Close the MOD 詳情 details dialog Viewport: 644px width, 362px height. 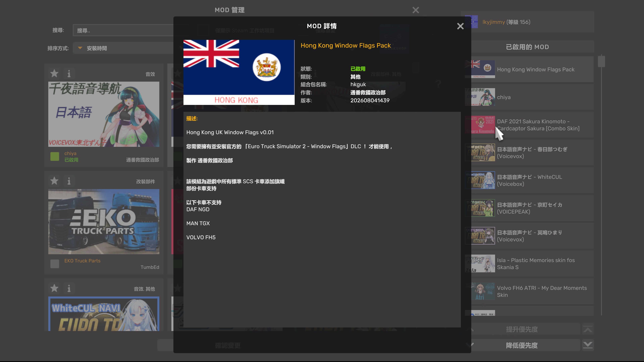(x=460, y=26)
